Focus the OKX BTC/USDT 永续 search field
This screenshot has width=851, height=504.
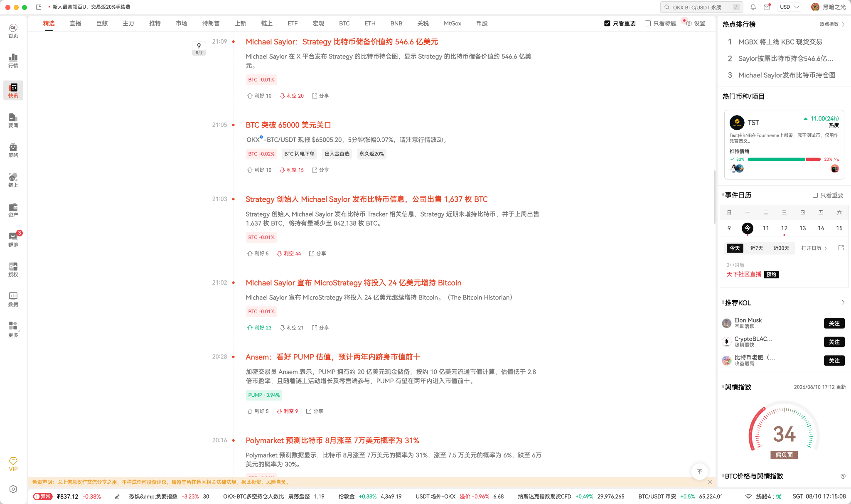click(701, 7)
